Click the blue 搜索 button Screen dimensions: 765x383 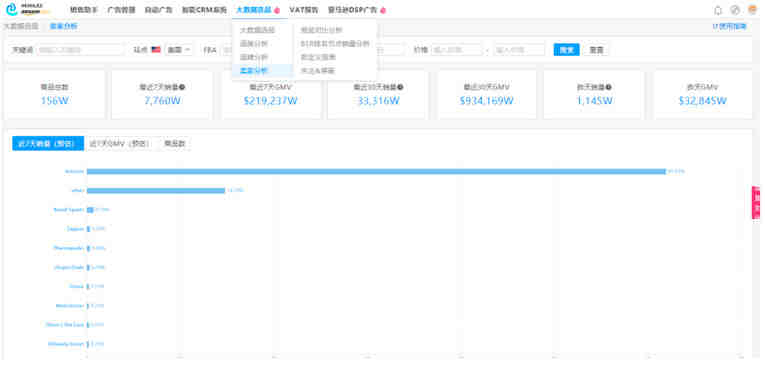[x=566, y=50]
